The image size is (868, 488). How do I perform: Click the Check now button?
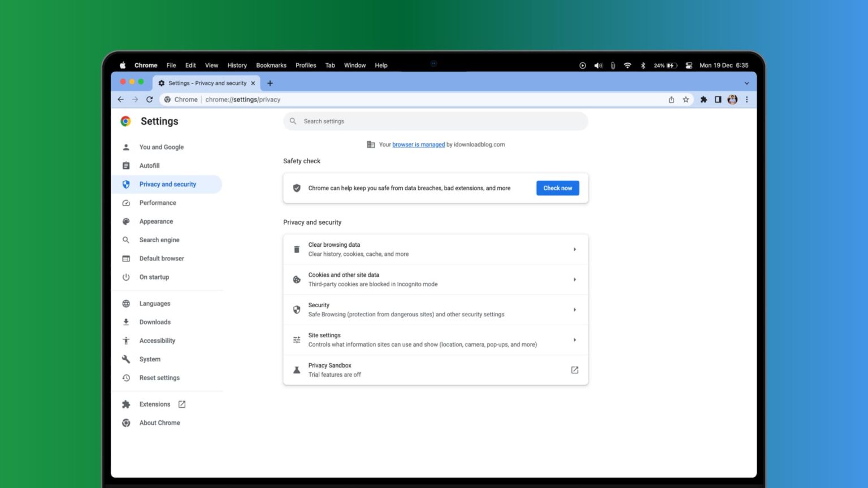click(x=558, y=188)
